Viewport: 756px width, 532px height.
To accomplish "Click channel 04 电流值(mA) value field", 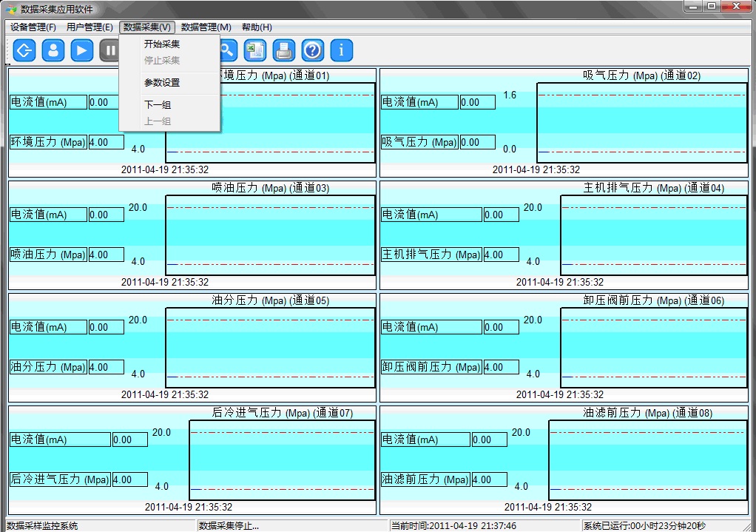I will [x=502, y=215].
